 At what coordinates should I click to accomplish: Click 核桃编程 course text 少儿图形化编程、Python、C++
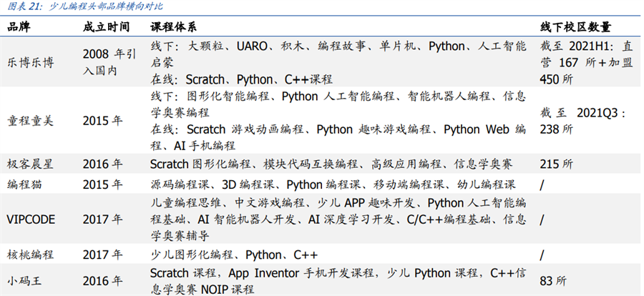tap(234, 255)
